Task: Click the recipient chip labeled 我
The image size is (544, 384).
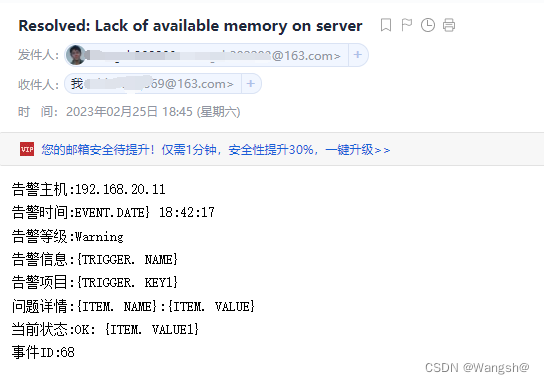Action: (x=153, y=84)
